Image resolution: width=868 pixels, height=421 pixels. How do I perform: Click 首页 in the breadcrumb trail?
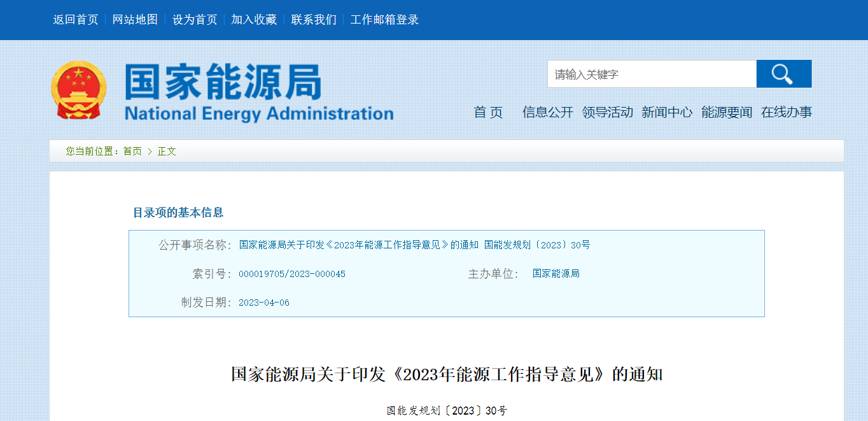coord(132,152)
